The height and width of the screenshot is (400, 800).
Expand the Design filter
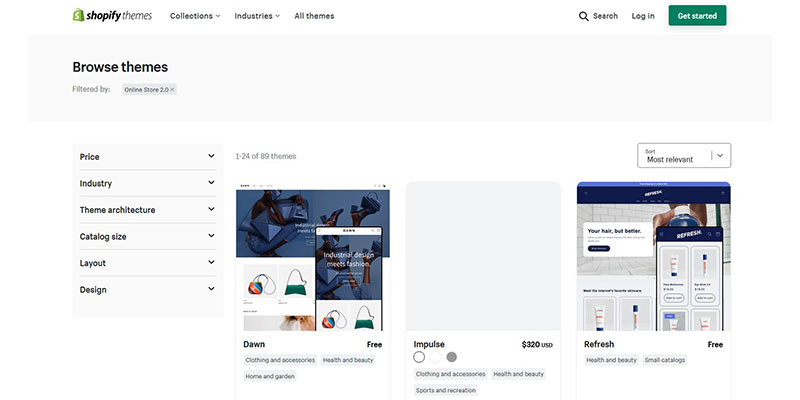click(x=147, y=290)
